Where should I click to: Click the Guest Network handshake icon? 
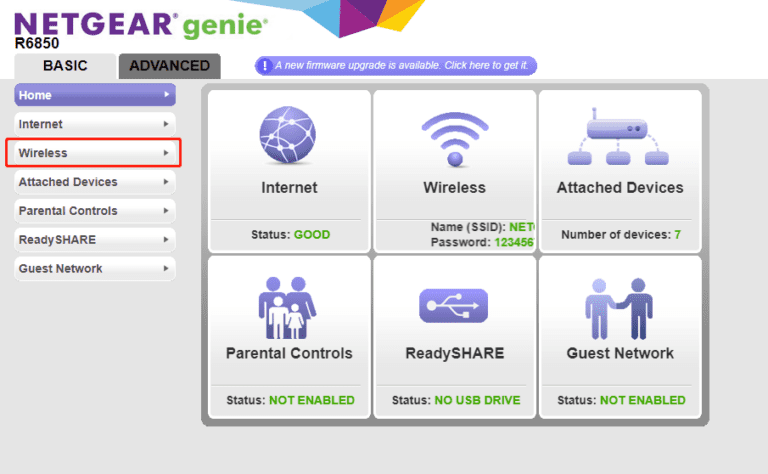(x=619, y=304)
